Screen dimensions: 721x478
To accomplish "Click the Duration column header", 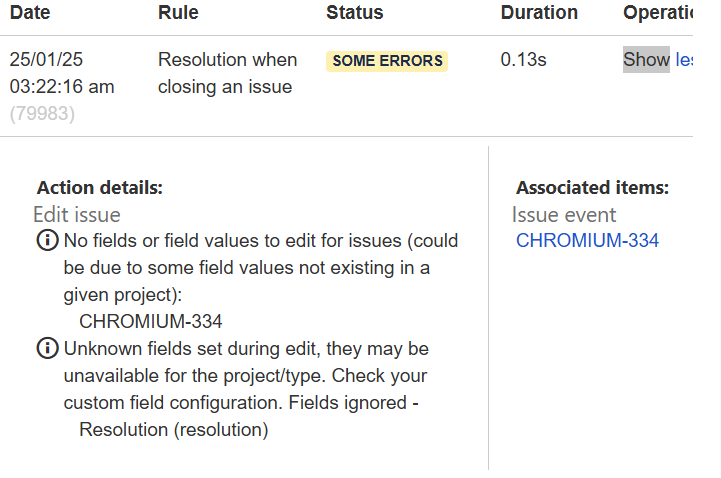I will [x=539, y=13].
